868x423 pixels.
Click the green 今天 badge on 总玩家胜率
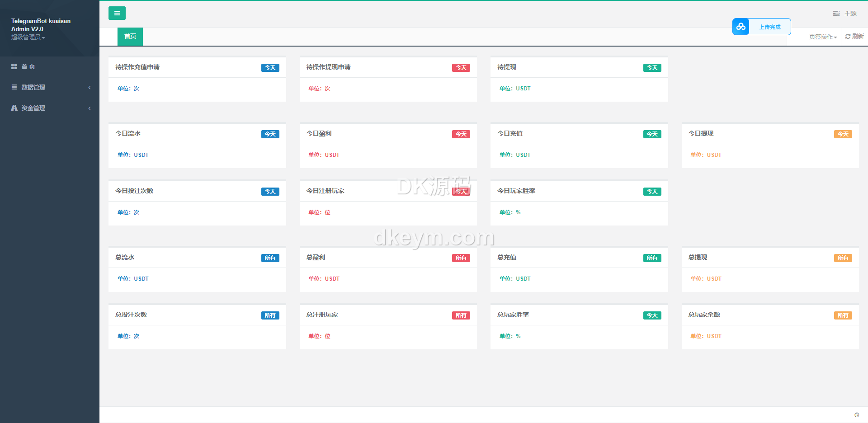652,315
